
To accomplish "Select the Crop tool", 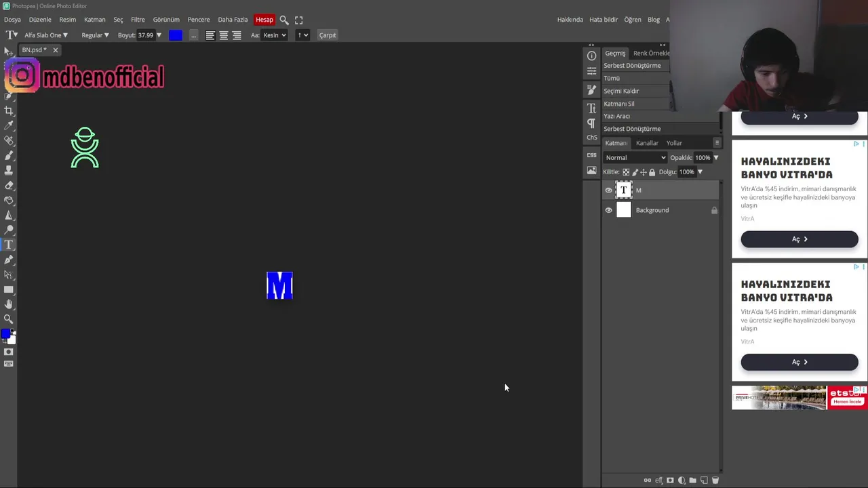I will tap(9, 110).
